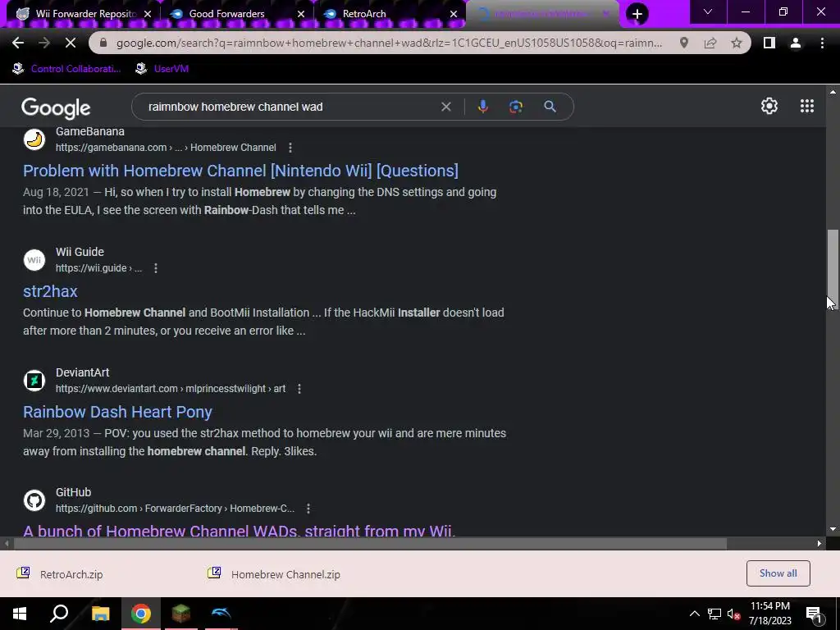Open Google quick settings gear
The image size is (840, 630).
769,106
